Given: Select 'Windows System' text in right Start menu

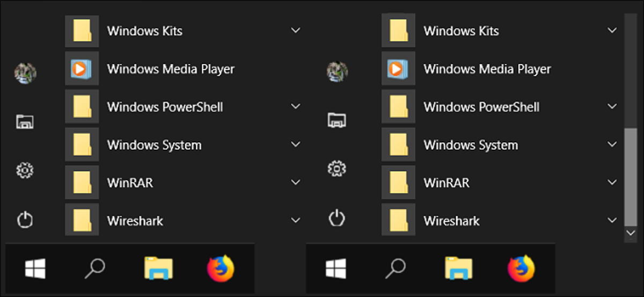Looking at the screenshot, I should [471, 145].
